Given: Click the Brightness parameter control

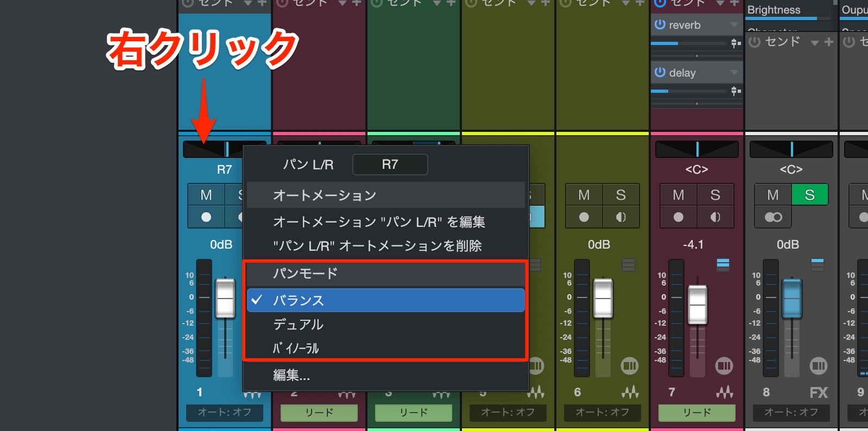Looking at the screenshot, I should (788, 12).
